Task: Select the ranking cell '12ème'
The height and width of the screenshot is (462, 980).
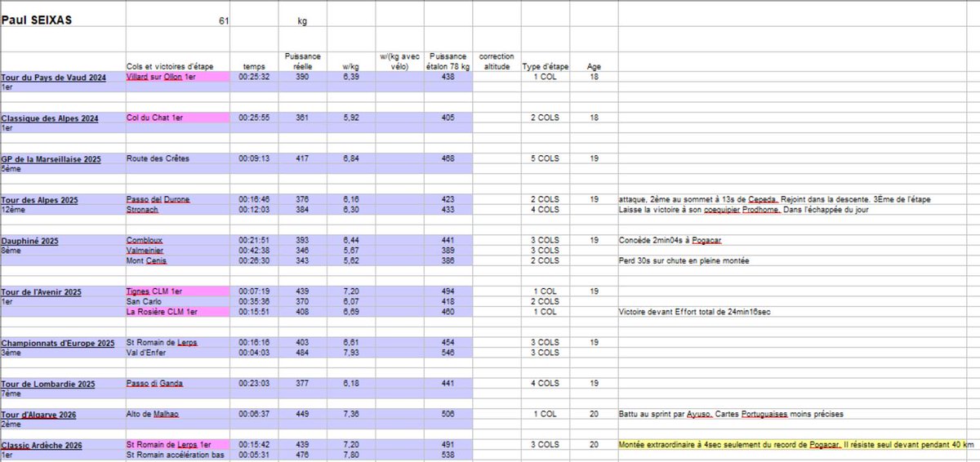Action: pyautogui.click(x=63, y=210)
